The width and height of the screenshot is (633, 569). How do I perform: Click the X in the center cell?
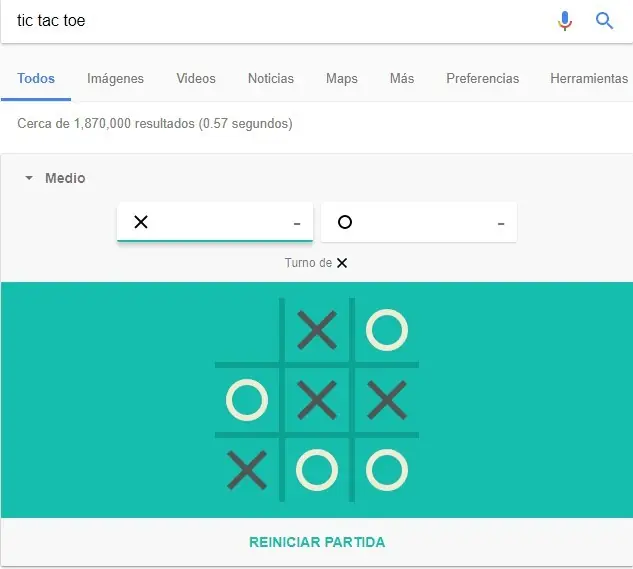(x=317, y=400)
